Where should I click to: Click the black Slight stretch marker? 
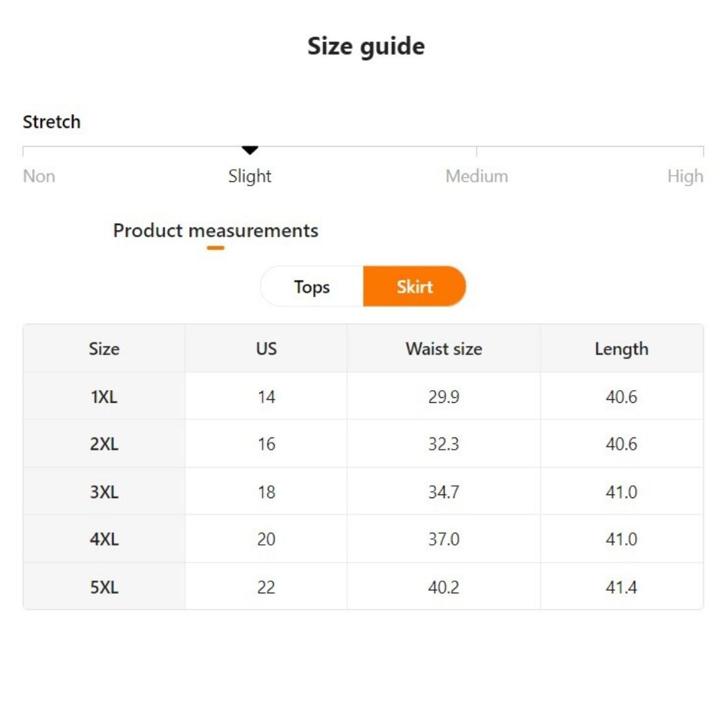(250, 150)
